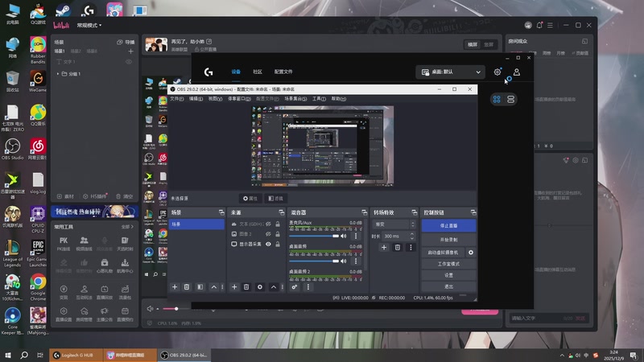644x362 pixels.
Task: Expand all common tools via 全部 arrow
Action: coord(127,227)
